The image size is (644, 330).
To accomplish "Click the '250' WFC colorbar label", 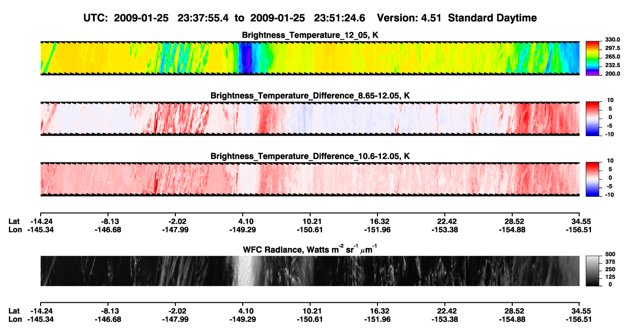I will coord(610,269).
